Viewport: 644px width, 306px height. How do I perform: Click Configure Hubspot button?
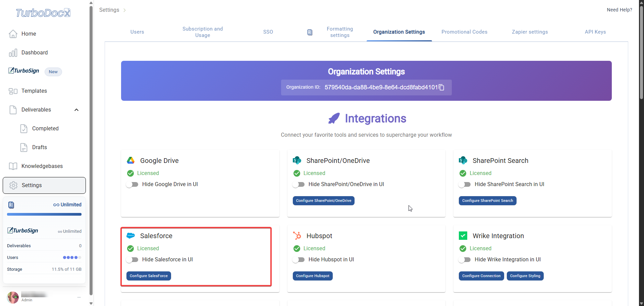click(x=313, y=276)
